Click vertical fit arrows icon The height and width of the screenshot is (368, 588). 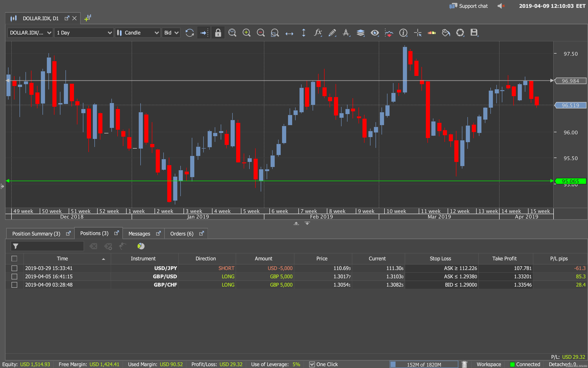tap(303, 33)
